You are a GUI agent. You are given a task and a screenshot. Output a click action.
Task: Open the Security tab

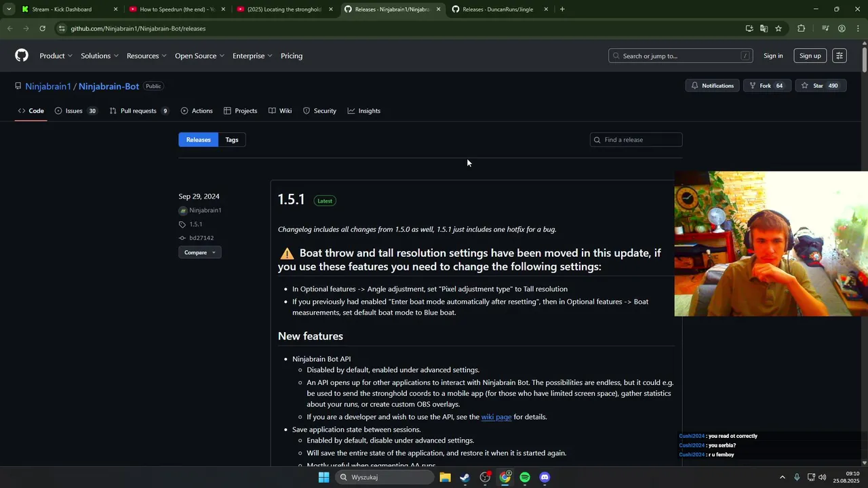point(319,110)
